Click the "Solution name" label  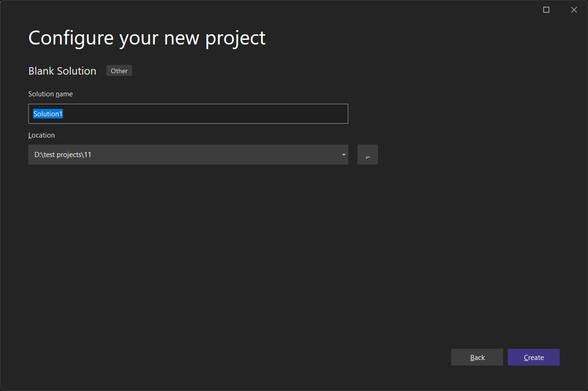(51, 94)
